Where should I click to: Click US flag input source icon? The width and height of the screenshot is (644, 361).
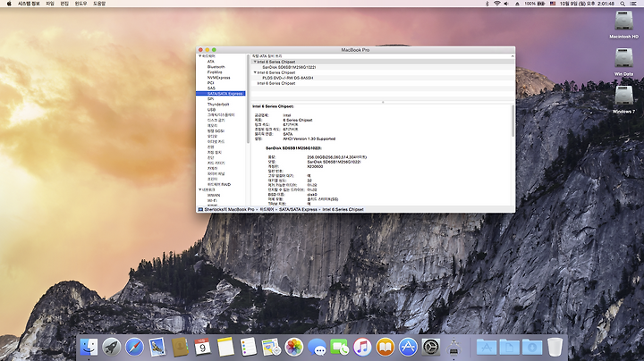tap(553, 4)
